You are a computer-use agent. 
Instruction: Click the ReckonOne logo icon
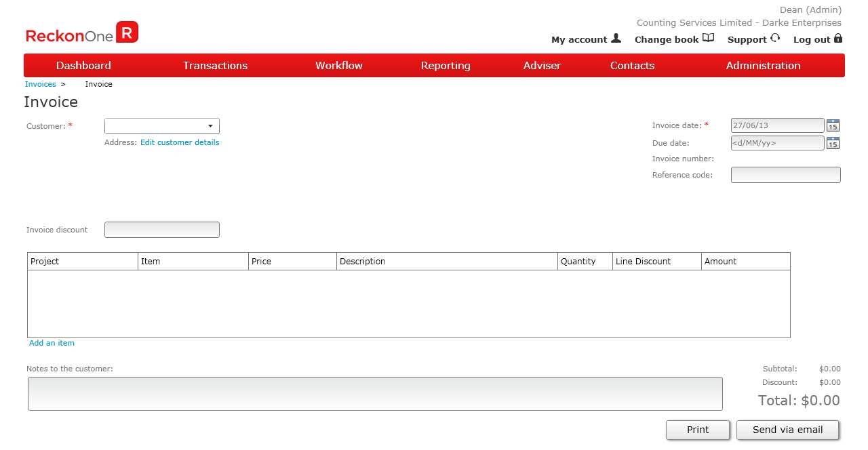127,33
